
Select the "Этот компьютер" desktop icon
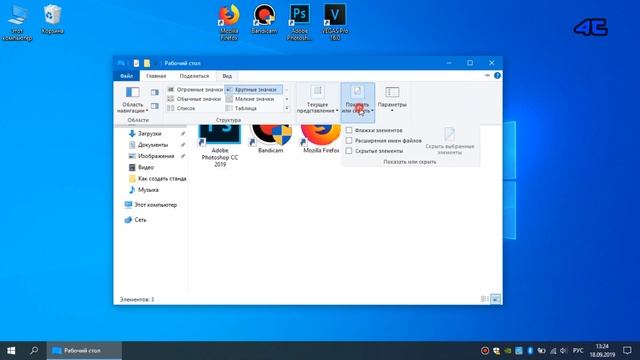[17, 22]
